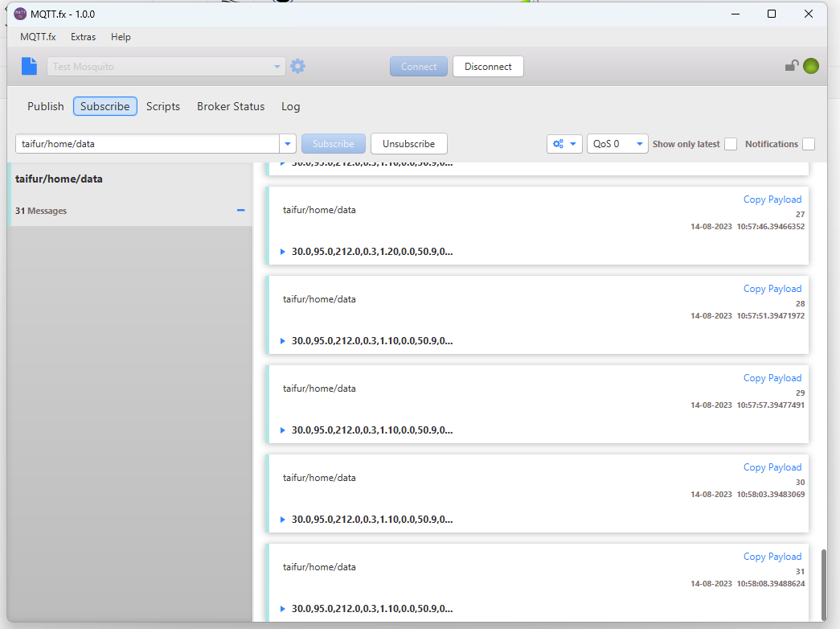
Task: Open the connection settings gear icon
Action: click(x=297, y=66)
